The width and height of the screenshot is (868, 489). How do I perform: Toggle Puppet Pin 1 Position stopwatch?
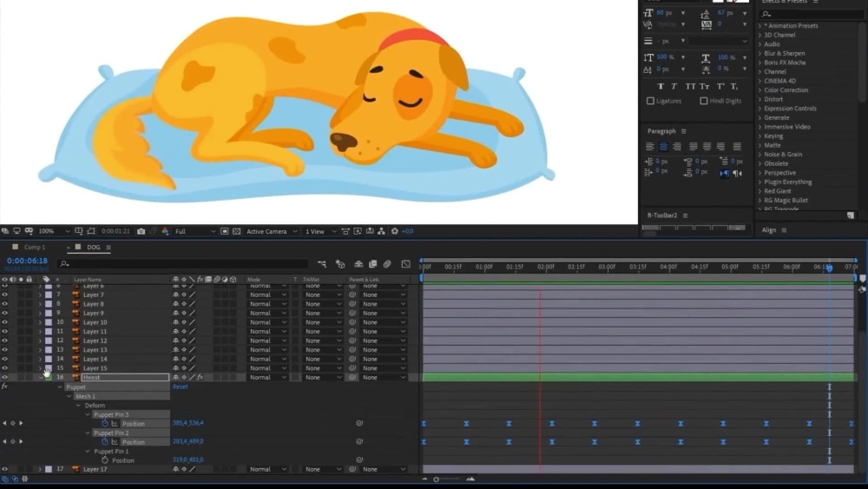pos(105,460)
